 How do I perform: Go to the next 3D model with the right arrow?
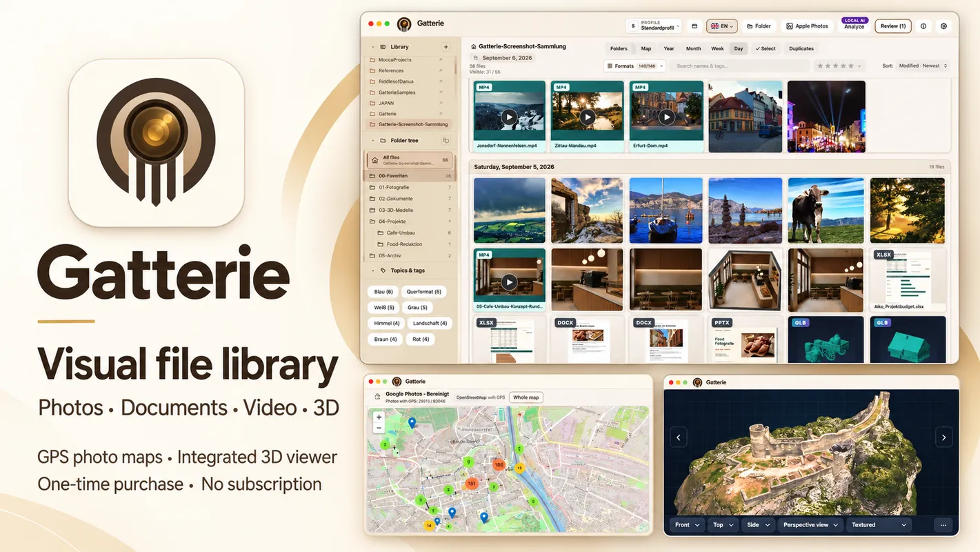pyautogui.click(x=943, y=437)
